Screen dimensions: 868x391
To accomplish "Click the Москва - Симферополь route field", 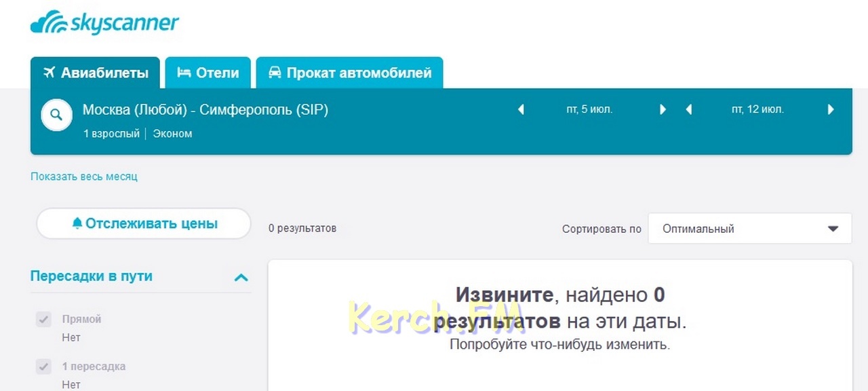I will [x=205, y=110].
